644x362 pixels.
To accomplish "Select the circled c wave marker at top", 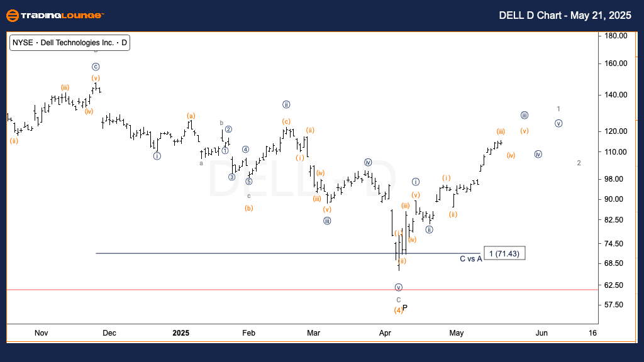I will [96, 67].
